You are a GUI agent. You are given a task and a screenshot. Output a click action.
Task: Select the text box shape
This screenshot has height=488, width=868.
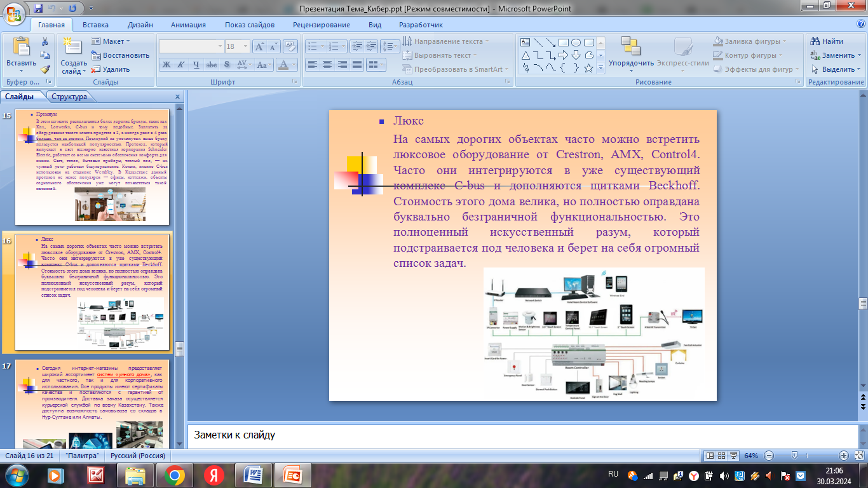tap(526, 43)
